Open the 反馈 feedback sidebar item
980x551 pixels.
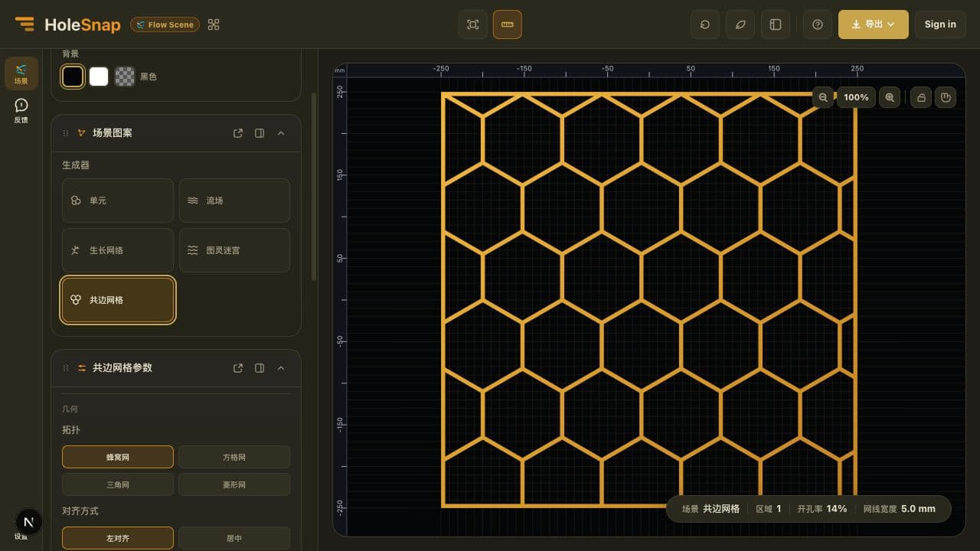pyautogui.click(x=21, y=111)
